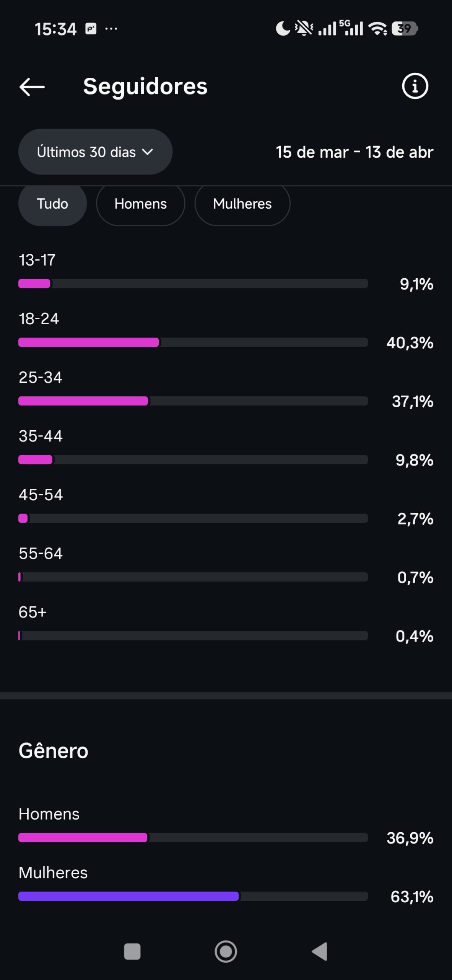452x980 pixels.
Task: Tap the muted notifications bell icon
Action: 304,28
